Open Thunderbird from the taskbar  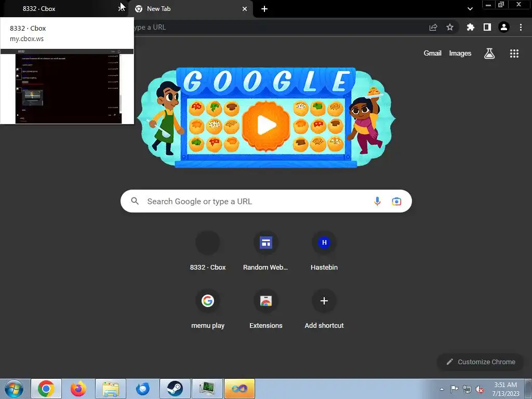coord(143,389)
